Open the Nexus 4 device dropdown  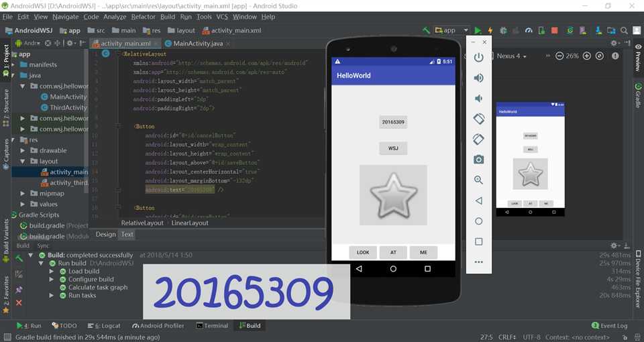point(511,56)
